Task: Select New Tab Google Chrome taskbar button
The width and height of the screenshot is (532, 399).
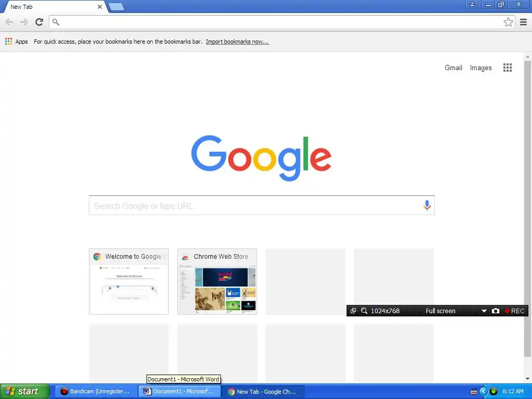Action: (x=262, y=391)
